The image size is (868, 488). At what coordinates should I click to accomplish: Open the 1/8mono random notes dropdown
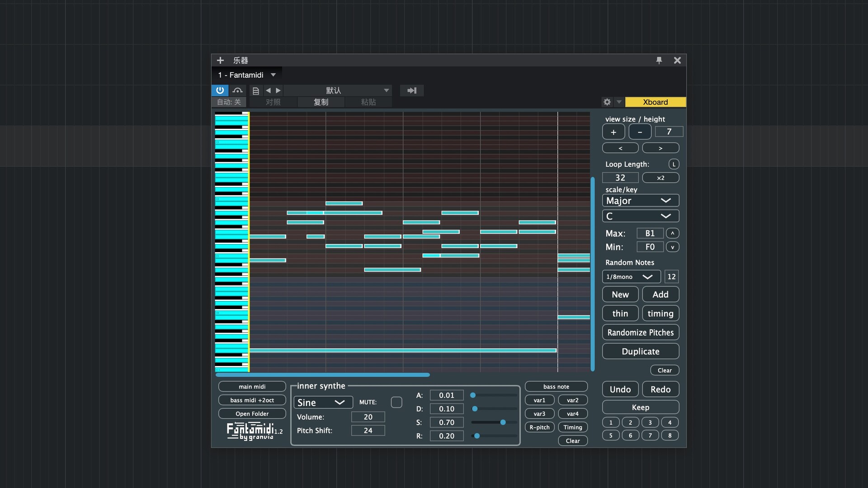[631, 277]
